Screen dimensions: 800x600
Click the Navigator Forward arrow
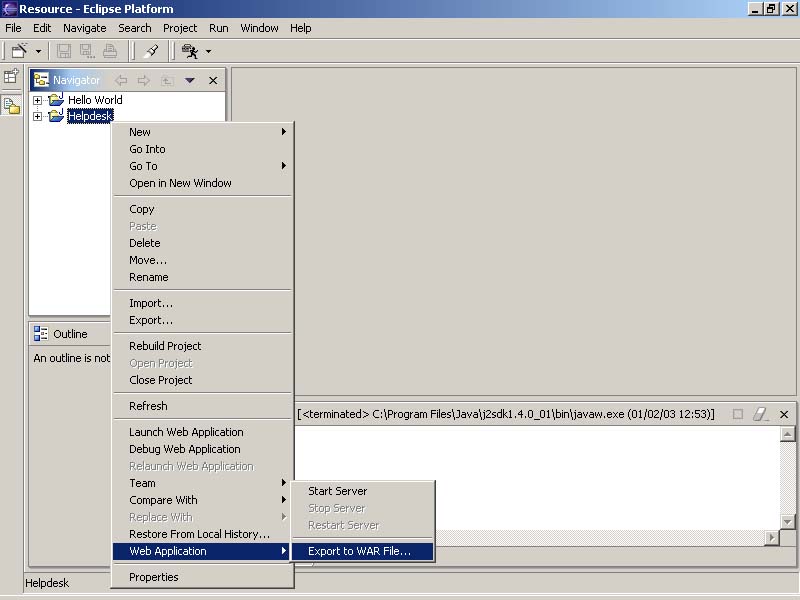(x=144, y=80)
